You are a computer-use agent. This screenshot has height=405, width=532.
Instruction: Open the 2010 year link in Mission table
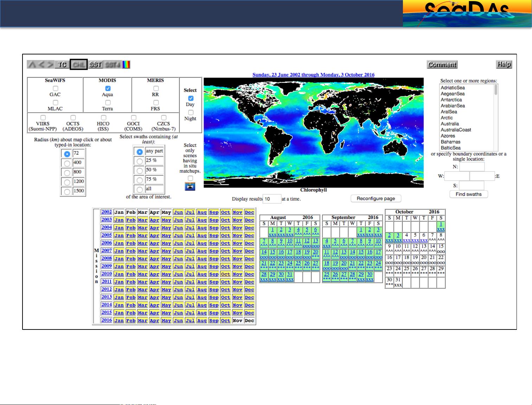107,274
